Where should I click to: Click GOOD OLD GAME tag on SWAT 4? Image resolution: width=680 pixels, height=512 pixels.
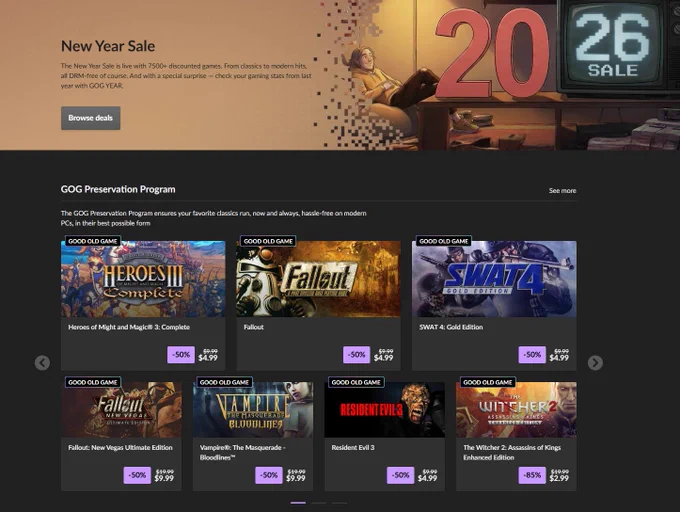(x=444, y=241)
